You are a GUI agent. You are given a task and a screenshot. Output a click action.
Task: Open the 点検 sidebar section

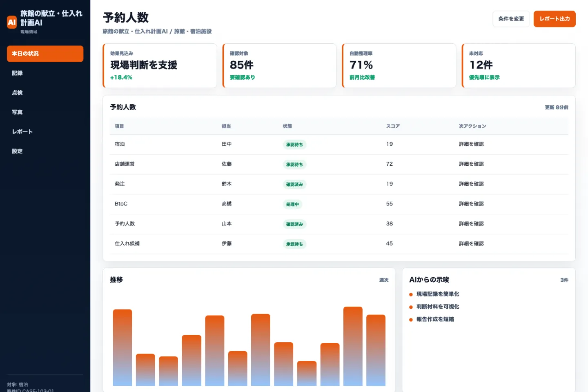pyautogui.click(x=45, y=93)
